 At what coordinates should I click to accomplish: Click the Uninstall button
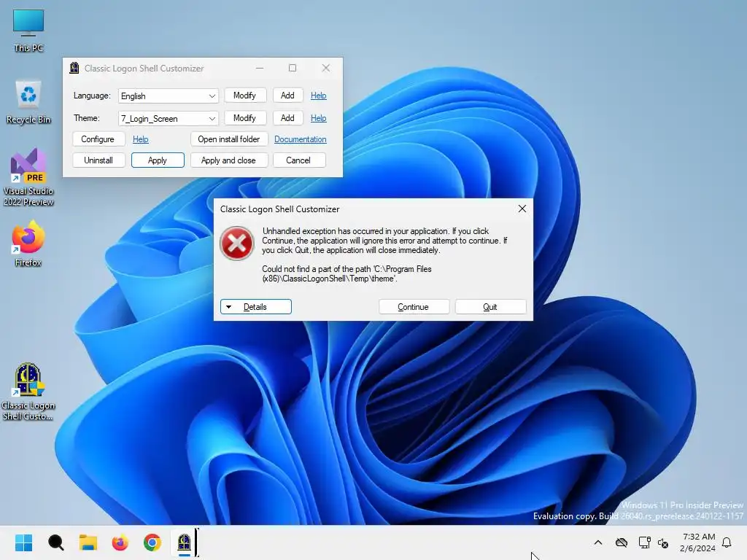(x=98, y=160)
